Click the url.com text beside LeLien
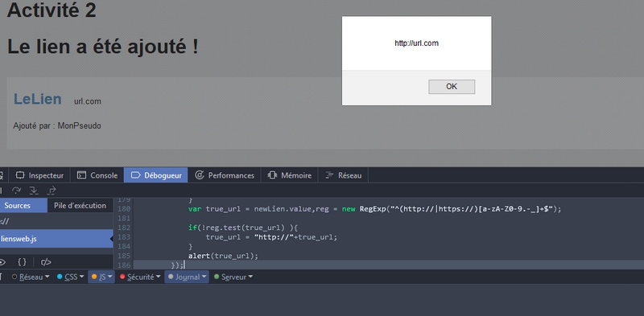The height and width of the screenshot is (316, 644). click(88, 101)
